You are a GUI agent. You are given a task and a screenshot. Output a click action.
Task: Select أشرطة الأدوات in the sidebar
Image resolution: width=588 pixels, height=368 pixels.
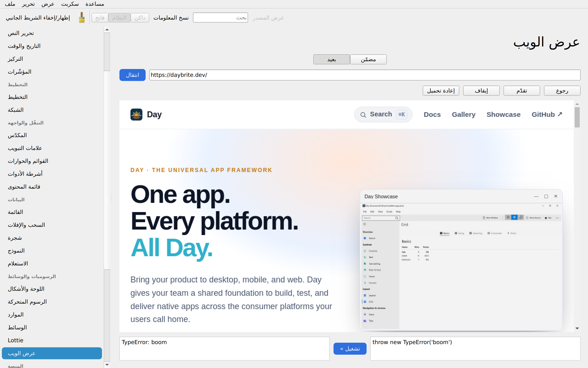(52, 174)
